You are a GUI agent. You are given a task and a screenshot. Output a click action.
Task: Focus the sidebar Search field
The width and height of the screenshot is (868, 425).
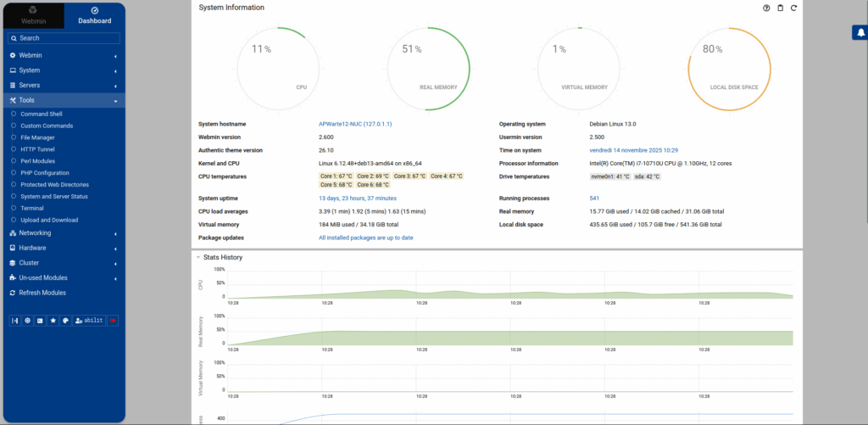(64, 38)
